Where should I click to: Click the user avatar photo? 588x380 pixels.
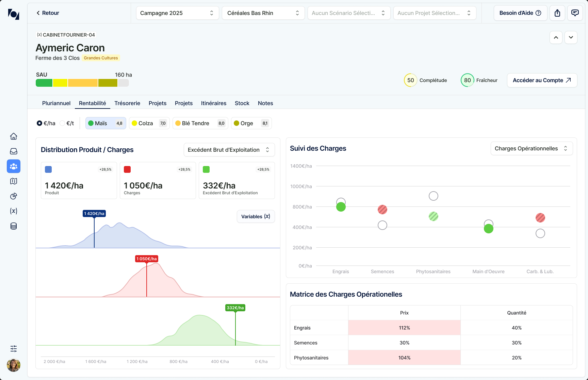[14, 365]
